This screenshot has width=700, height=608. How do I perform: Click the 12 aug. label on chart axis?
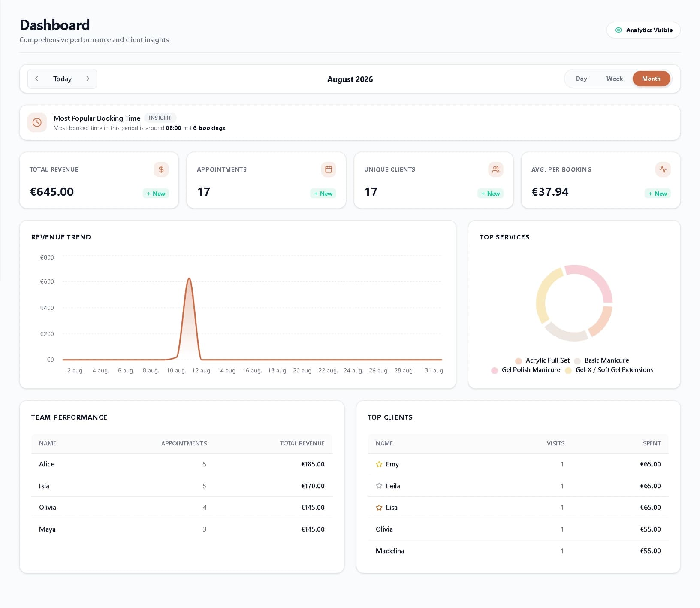pyautogui.click(x=202, y=370)
